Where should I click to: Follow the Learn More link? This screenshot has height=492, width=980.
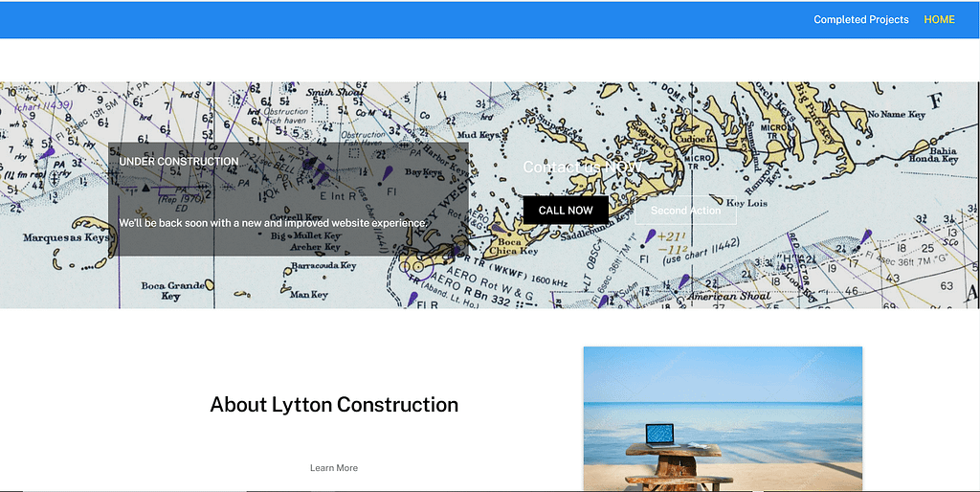point(334,468)
